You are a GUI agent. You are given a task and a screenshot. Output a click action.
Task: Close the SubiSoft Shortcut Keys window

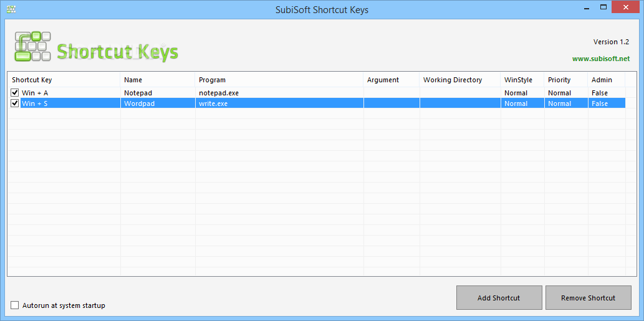[x=625, y=7]
